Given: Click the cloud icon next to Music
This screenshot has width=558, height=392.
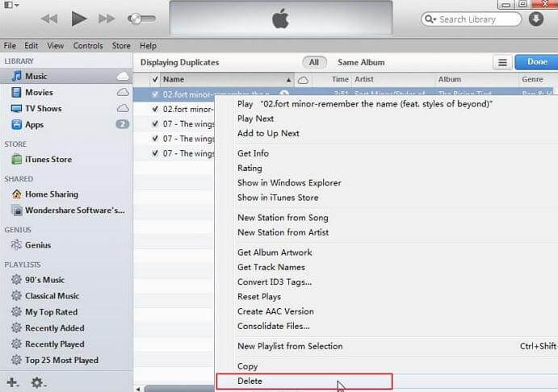Looking at the screenshot, I should point(123,76).
